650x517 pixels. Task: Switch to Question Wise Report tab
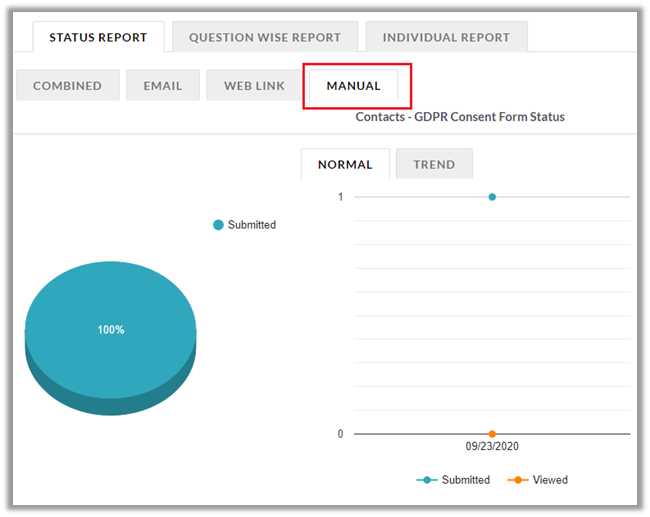tap(264, 37)
